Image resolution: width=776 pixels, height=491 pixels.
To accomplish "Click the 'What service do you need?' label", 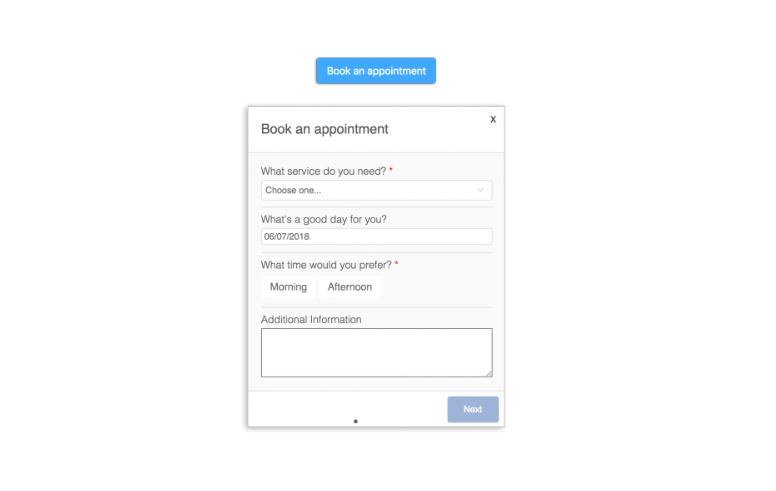I will pyautogui.click(x=323, y=171).
